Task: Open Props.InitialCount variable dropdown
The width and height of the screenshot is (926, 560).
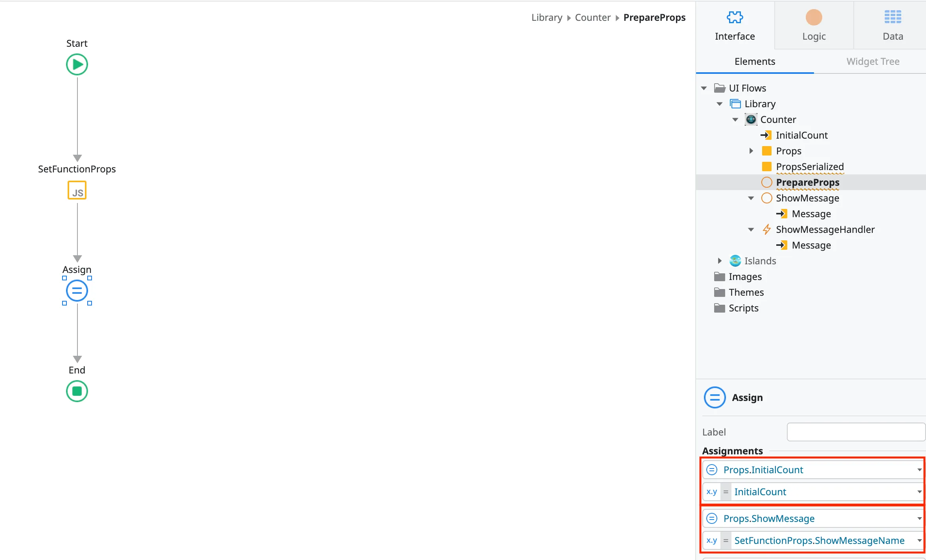Action: point(919,470)
